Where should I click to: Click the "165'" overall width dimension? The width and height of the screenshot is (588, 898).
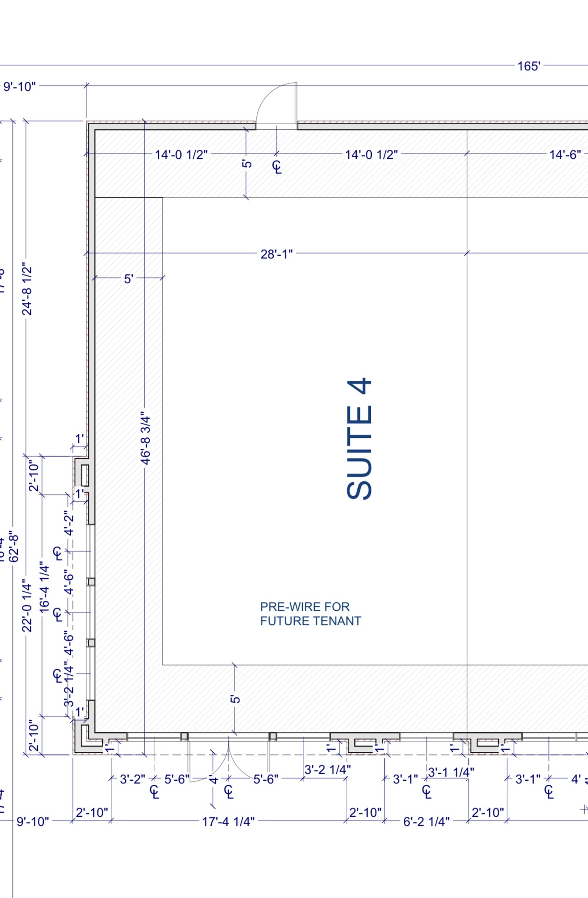pos(529,66)
